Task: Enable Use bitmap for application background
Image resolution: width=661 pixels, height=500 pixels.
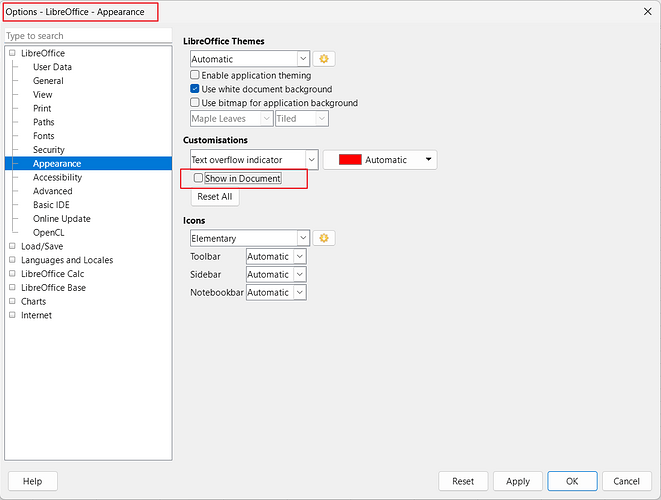Action: (x=196, y=103)
